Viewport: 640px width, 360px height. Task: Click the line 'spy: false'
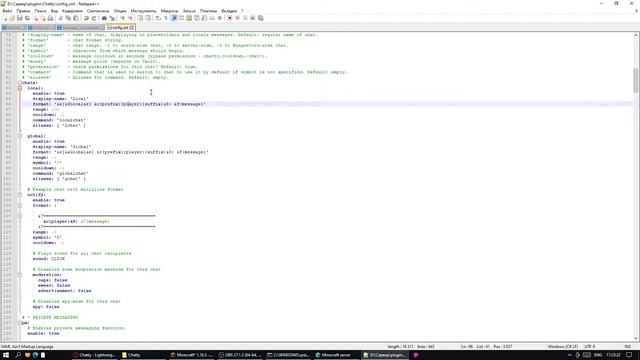(x=46, y=307)
